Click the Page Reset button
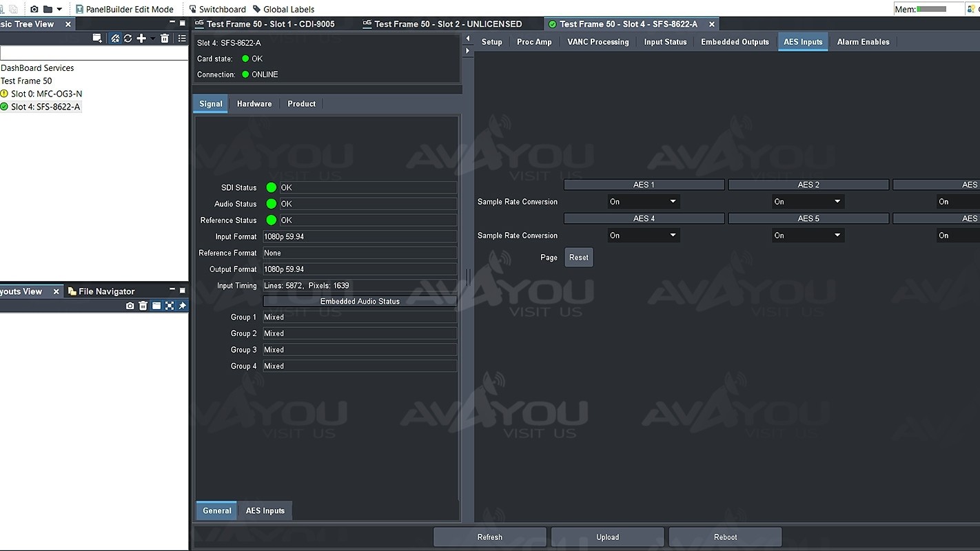This screenshot has width=980, height=551. [579, 258]
